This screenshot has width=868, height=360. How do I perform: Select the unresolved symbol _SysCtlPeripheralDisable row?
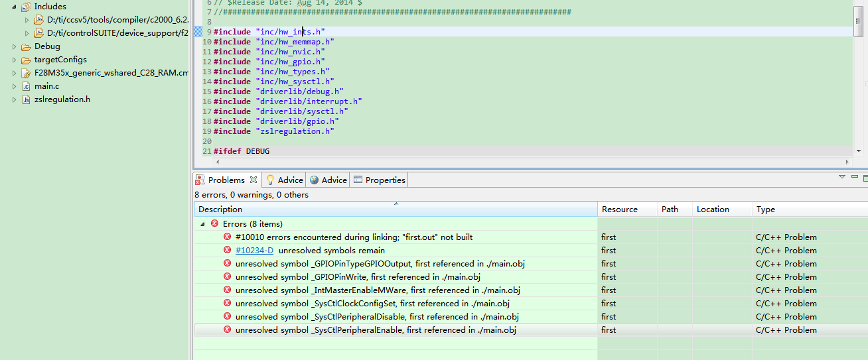pos(531,317)
